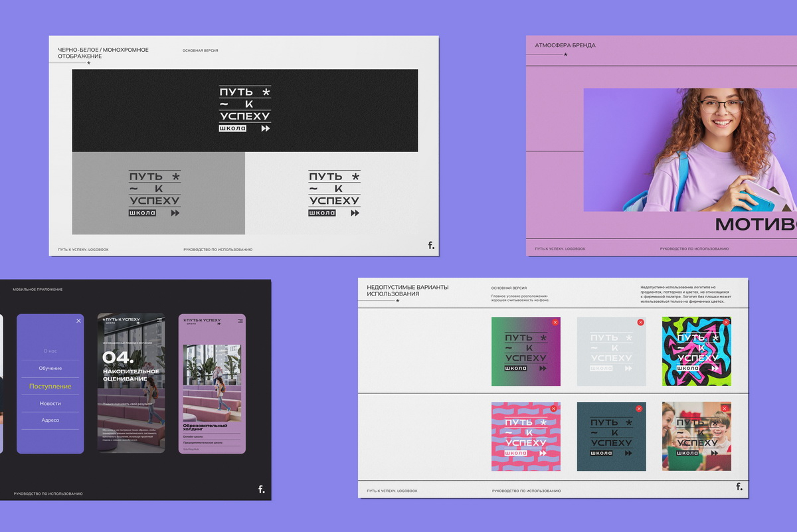Click the 'f.' mark on the unacceptable variants slide
The width and height of the screenshot is (797, 532).
(739, 487)
